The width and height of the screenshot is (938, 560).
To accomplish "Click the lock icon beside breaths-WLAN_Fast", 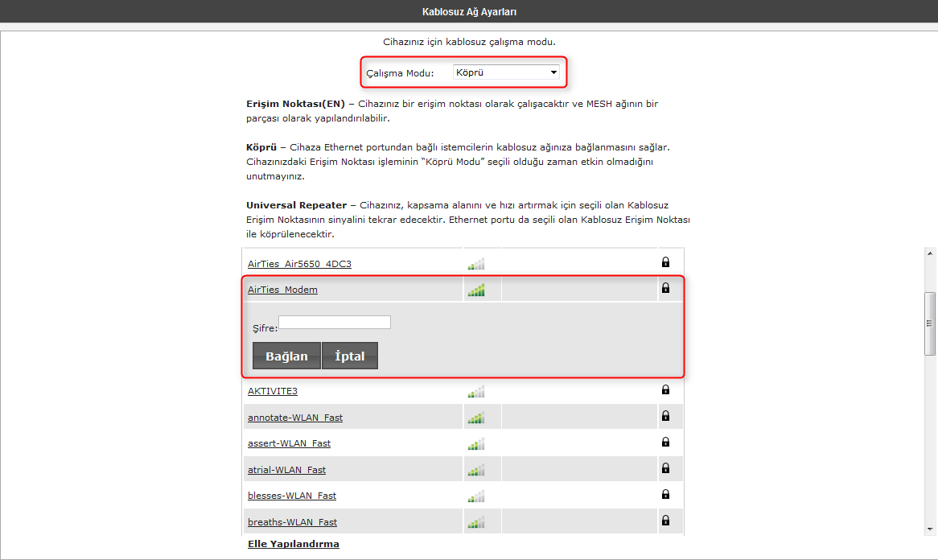I will (664, 521).
